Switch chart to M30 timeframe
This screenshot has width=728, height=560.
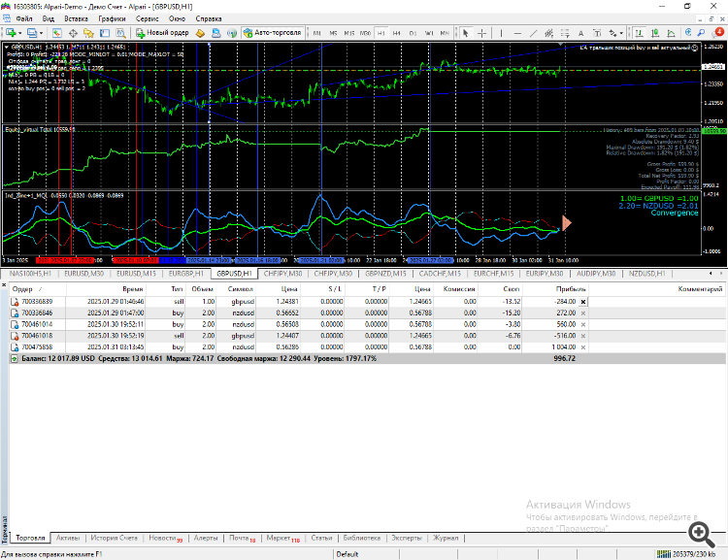(365, 33)
